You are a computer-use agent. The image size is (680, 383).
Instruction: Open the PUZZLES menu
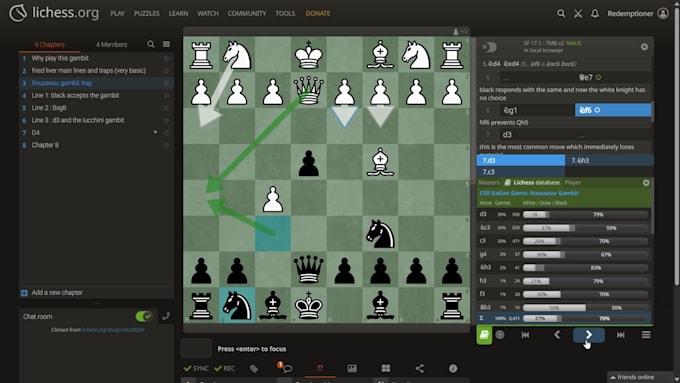click(147, 13)
